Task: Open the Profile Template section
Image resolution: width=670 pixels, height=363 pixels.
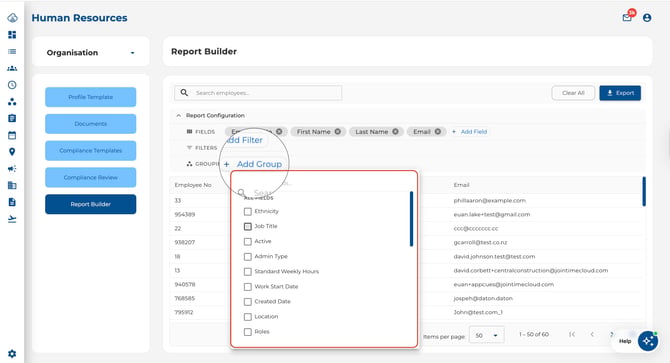Action: pos(91,97)
